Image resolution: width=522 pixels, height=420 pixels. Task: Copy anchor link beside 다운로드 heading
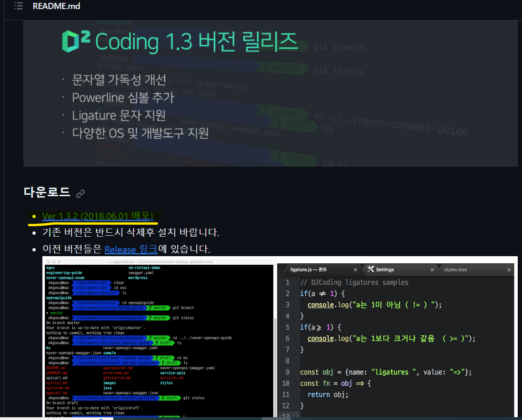[x=80, y=193]
